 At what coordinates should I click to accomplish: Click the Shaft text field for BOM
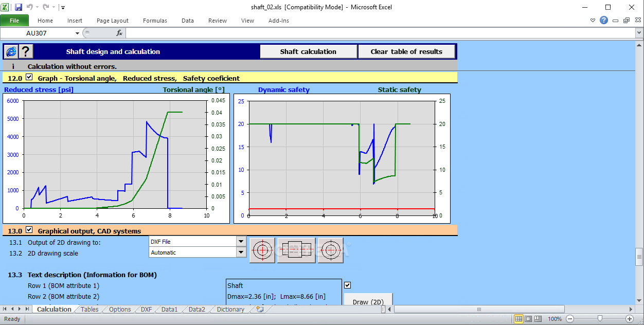pos(284,285)
